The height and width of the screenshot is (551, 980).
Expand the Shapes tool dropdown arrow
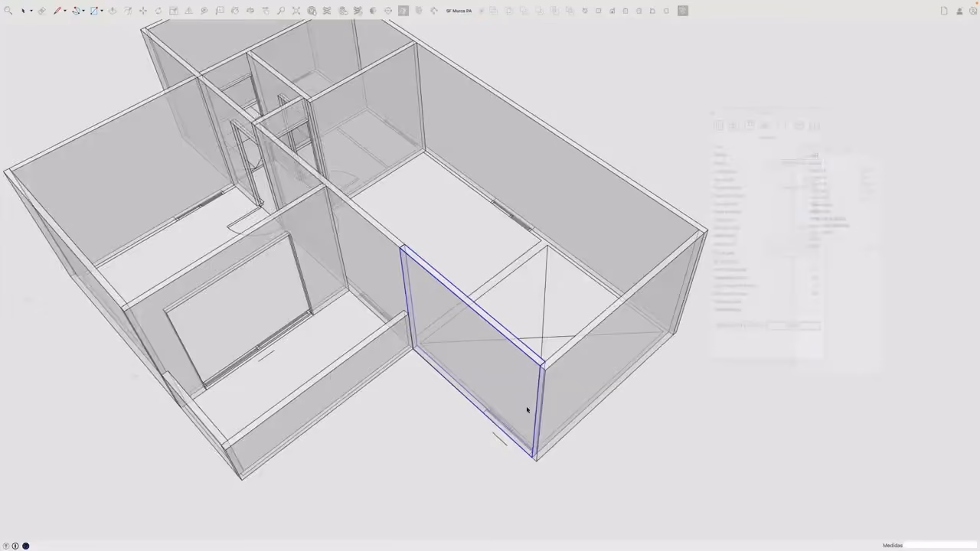point(102,11)
